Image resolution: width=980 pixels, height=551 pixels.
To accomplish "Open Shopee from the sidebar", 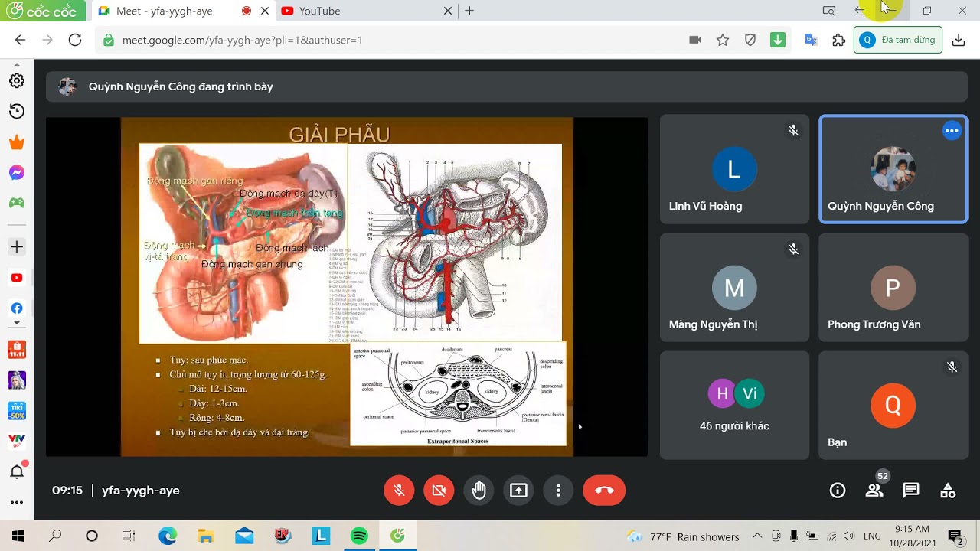I will point(17,350).
